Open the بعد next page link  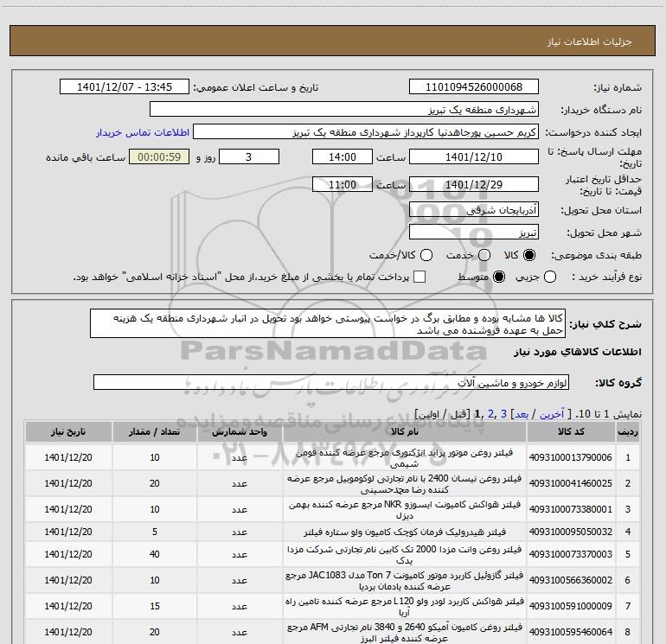522,414
